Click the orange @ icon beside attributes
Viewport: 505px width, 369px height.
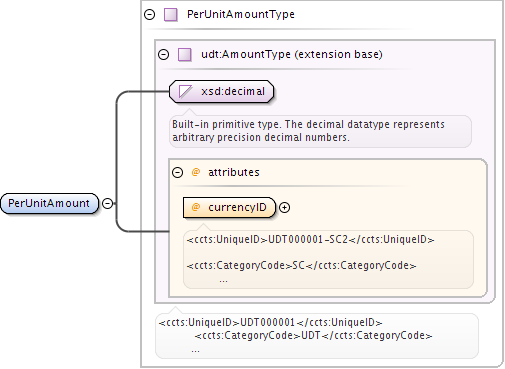tap(196, 172)
